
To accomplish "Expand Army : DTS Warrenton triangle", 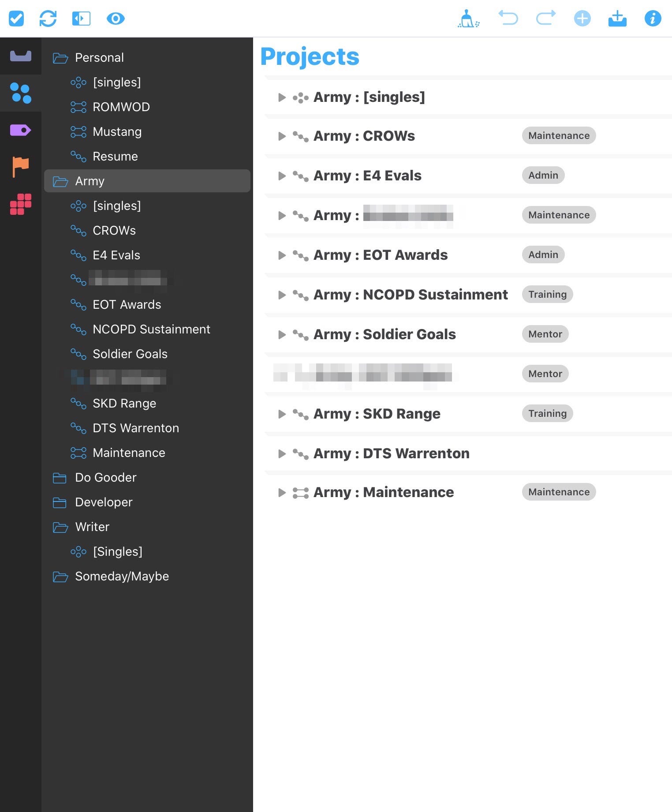I will [x=282, y=454].
